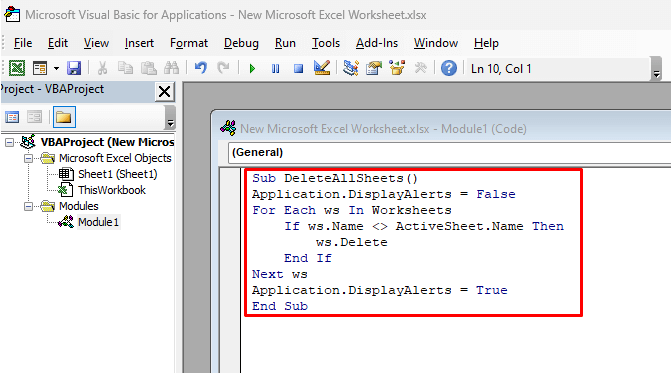Collapse the Microsoft Excel Objects folder

28,158
